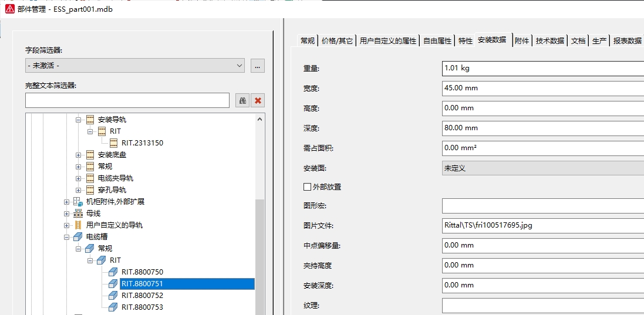Click the binoculars search filter icon

[242, 100]
